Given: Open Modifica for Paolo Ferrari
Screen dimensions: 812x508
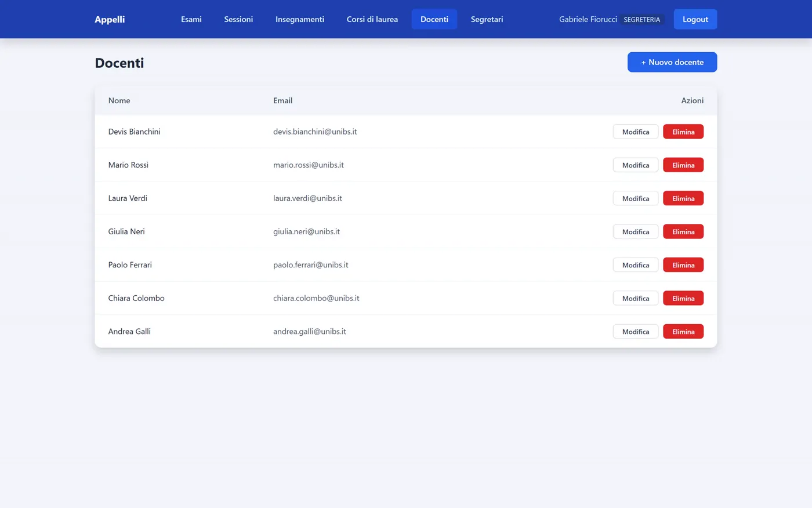Looking at the screenshot, I should (x=636, y=265).
